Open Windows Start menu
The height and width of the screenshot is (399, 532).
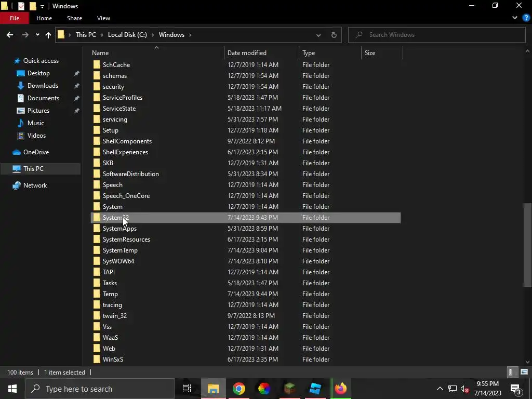(12, 389)
